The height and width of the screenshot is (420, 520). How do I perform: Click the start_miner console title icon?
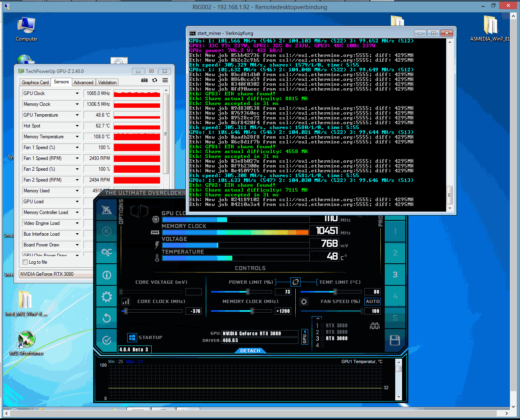point(193,33)
